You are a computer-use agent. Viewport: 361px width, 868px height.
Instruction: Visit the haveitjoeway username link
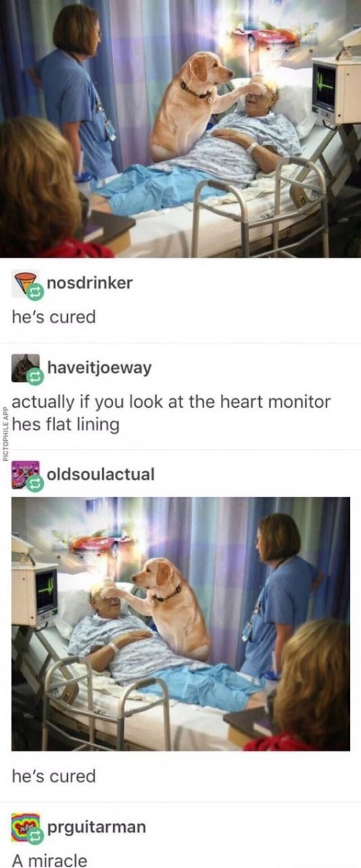pos(100,368)
